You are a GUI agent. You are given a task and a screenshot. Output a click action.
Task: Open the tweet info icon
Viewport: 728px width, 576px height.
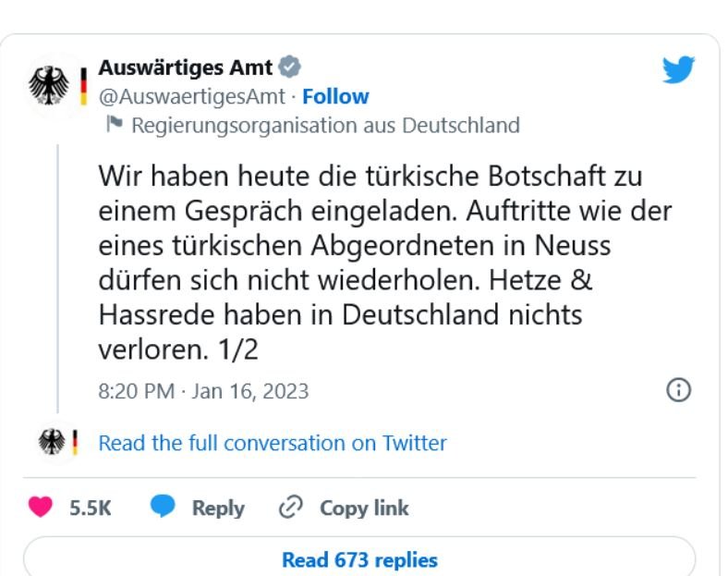(x=678, y=390)
